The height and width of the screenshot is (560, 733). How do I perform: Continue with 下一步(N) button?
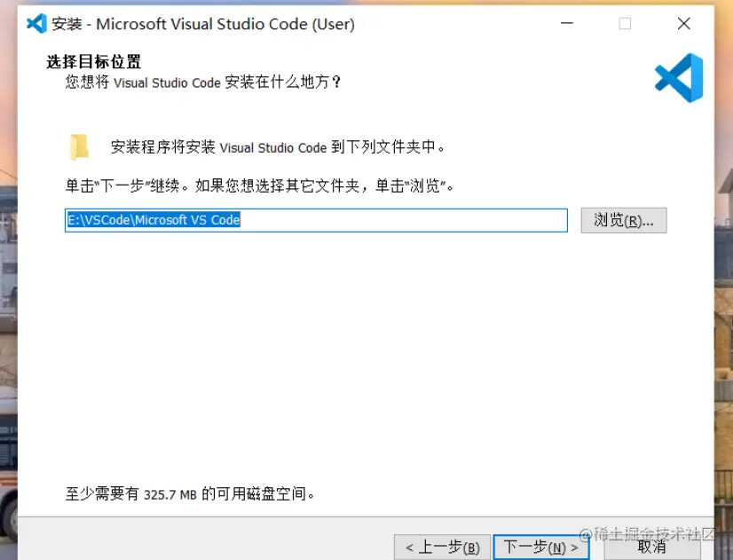541,547
